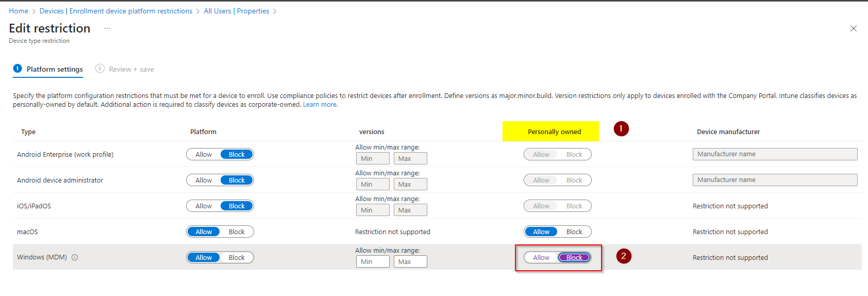
Task: Navigate to Home breadcrumb
Action: [19, 11]
